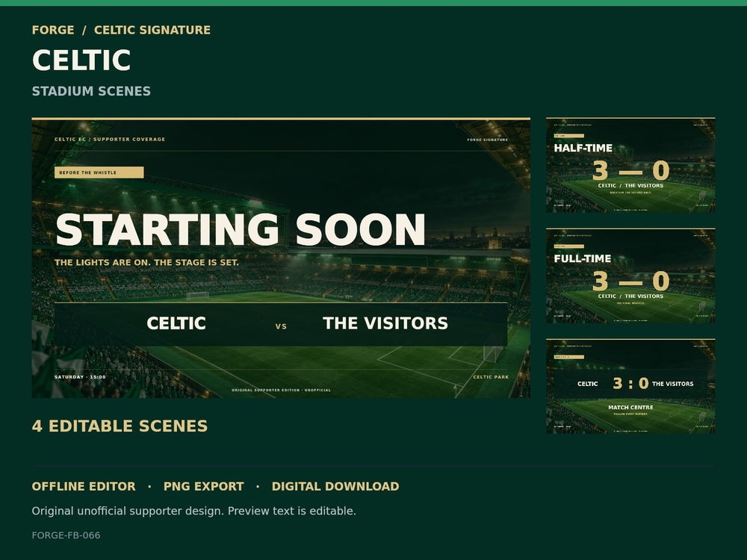Screen dimensions: 747x560
Task: Click the CELTIC team name in matchup bar
Action: coord(176,323)
